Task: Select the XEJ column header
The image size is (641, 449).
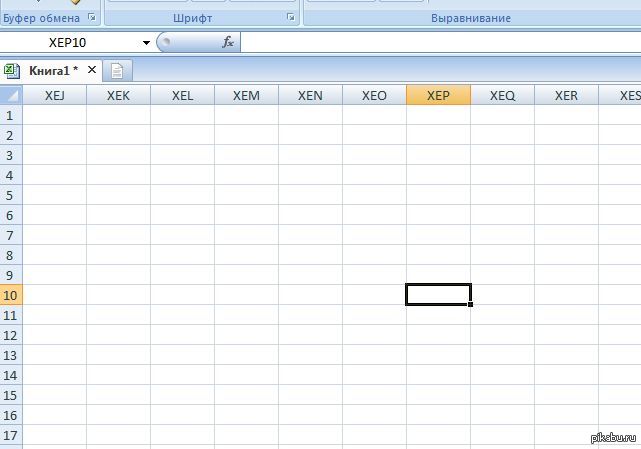Action: coord(54,95)
